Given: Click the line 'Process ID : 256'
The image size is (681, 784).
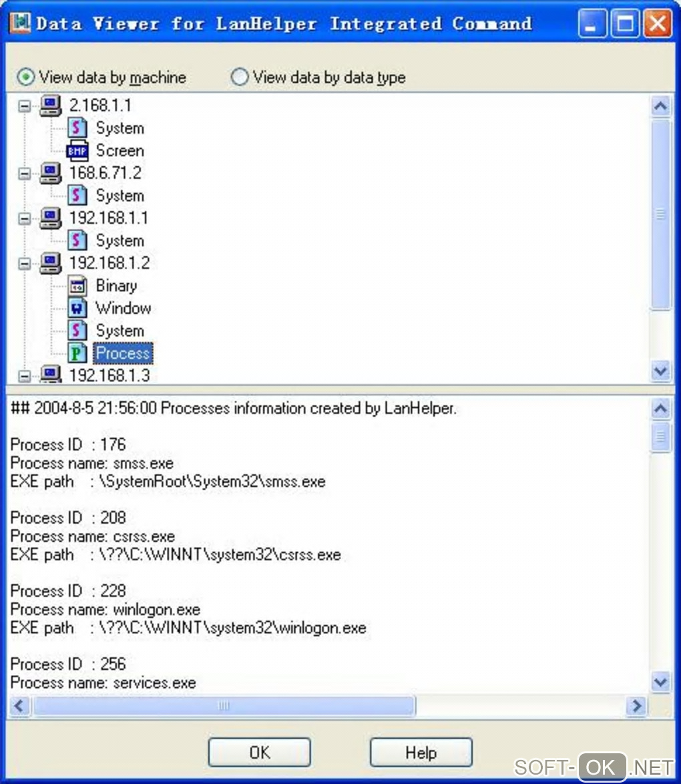Looking at the screenshot, I should click(x=68, y=664).
